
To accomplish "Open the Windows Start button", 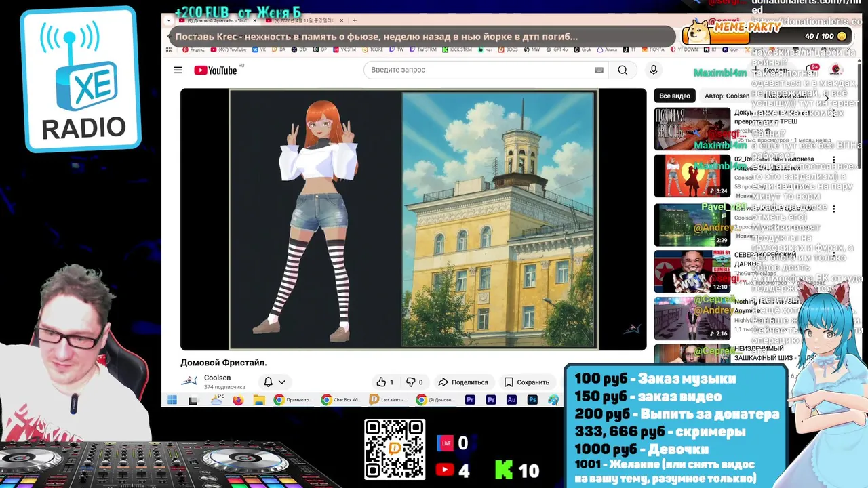I will click(172, 401).
